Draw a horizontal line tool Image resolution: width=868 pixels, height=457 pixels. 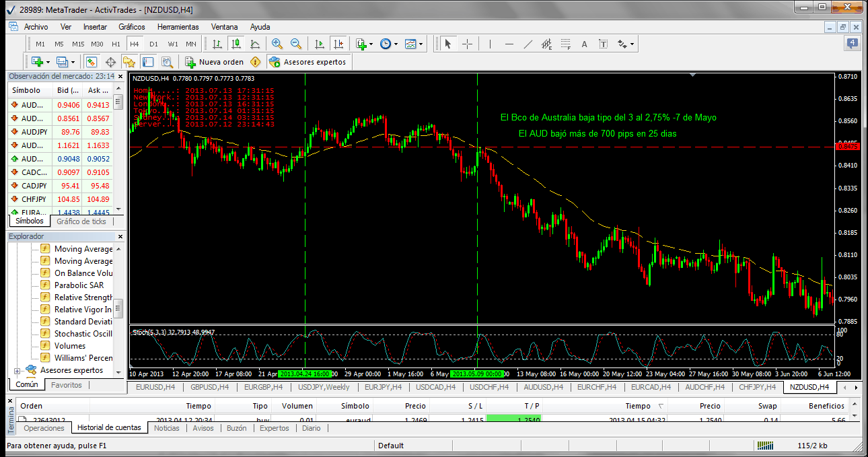[x=509, y=44]
